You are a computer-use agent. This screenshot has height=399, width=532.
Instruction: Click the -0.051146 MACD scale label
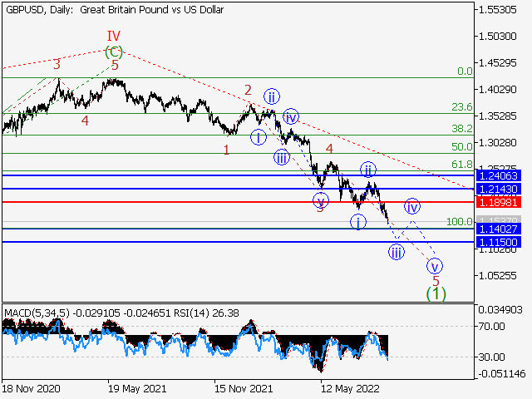point(502,374)
